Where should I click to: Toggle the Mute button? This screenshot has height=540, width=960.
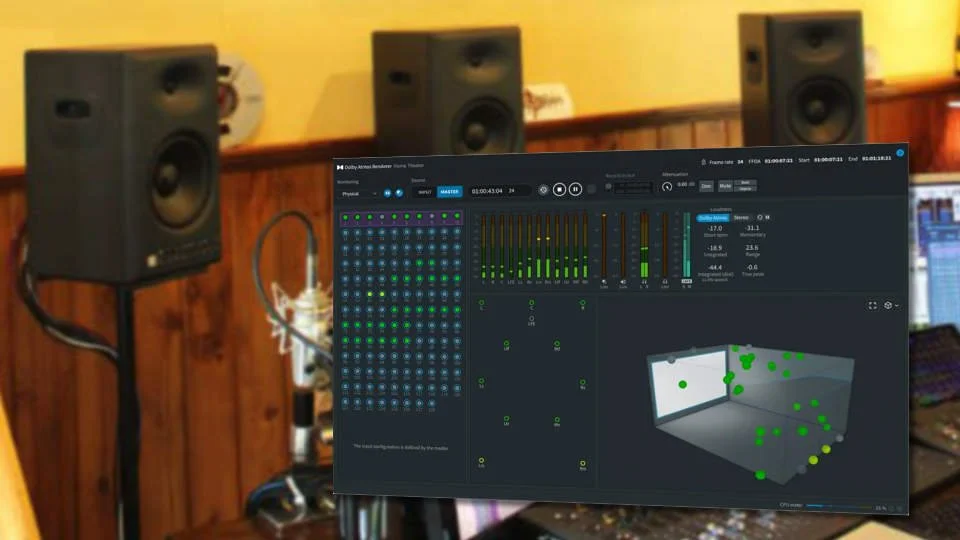(x=725, y=186)
